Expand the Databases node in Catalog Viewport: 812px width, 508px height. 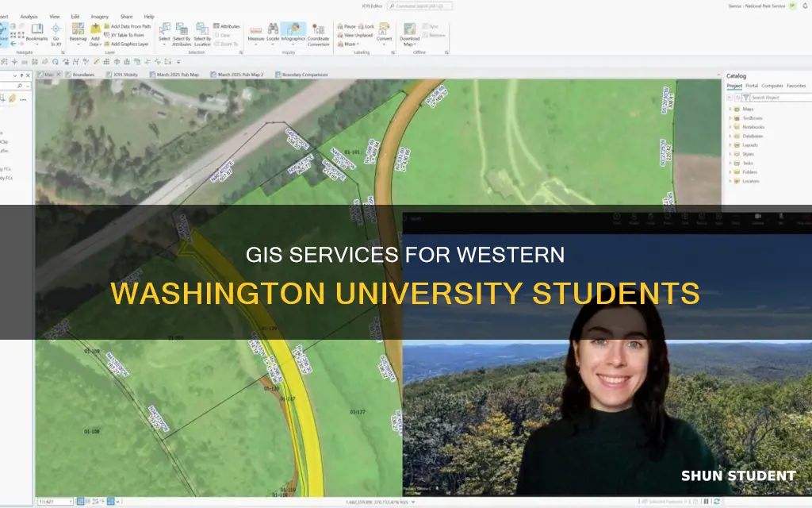click(730, 136)
